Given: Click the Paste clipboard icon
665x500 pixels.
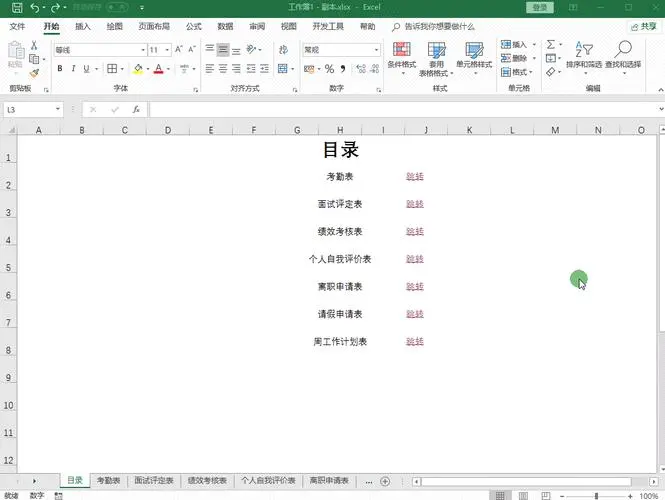Looking at the screenshot, I should (x=16, y=50).
